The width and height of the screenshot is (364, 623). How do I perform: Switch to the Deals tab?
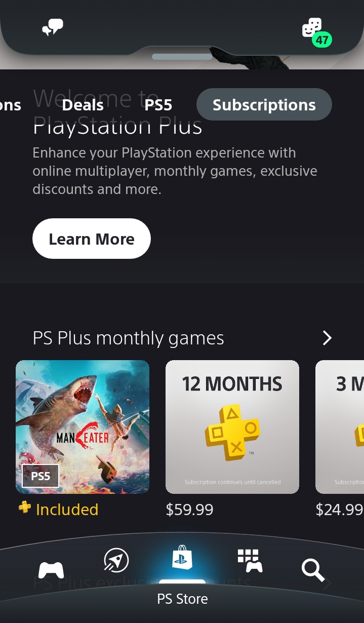pos(83,105)
